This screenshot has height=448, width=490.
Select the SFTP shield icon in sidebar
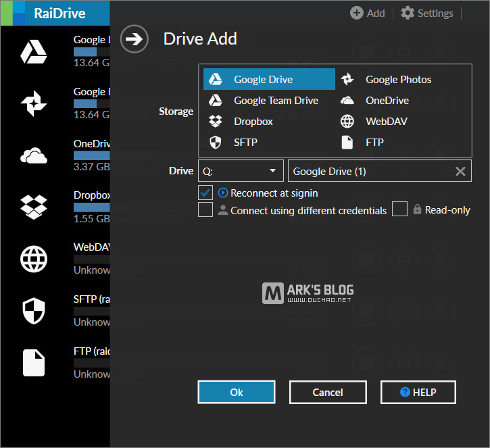tap(34, 311)
